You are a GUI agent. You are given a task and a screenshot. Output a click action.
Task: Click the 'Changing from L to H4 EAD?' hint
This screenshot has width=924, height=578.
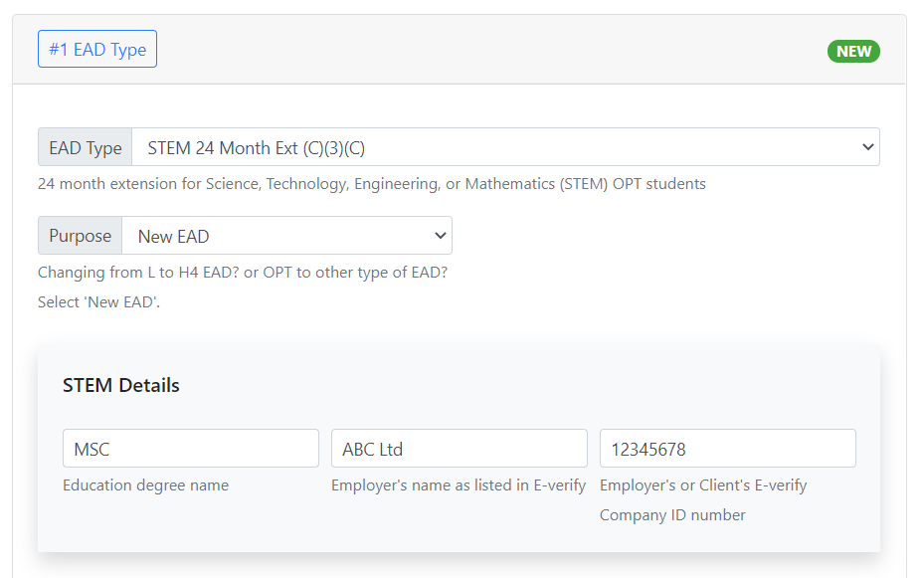click(x=244, y=271)
